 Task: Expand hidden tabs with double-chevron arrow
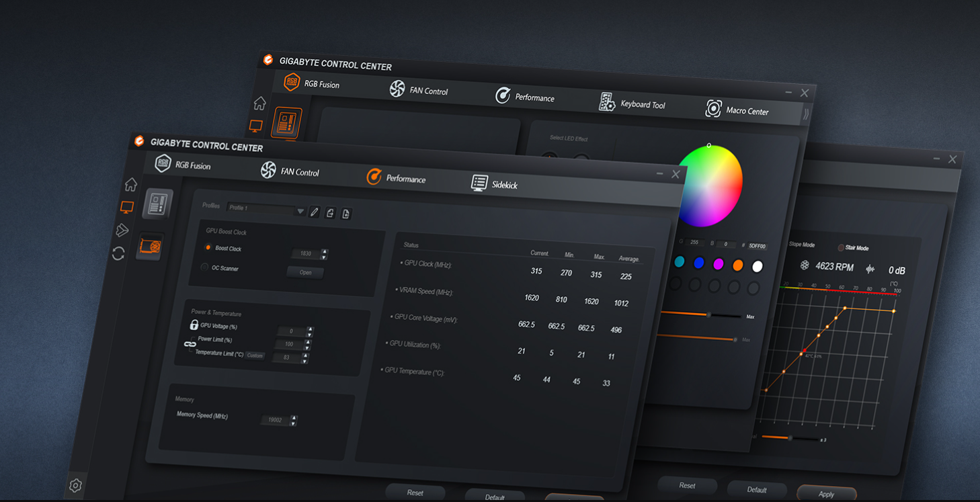pyautogui.click(x=806, y=114)
